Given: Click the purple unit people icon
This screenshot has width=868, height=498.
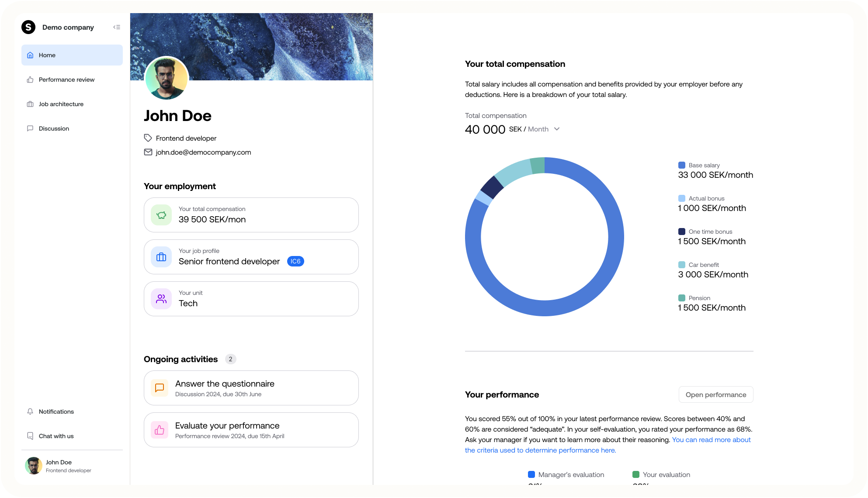Looking at the screenshot, I should (x=161, y=299).
